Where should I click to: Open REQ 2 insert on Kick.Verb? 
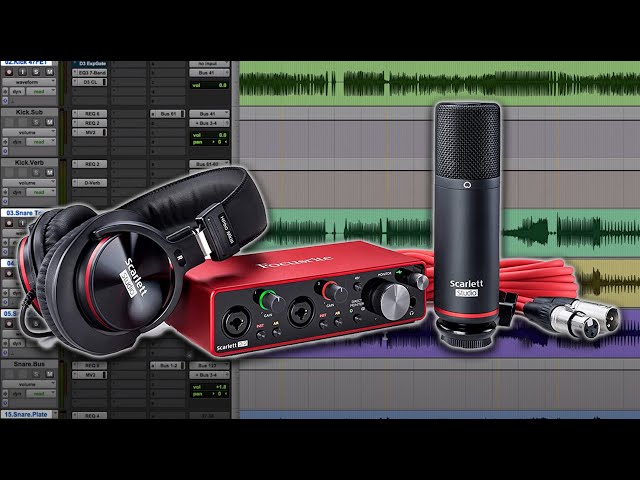[89, 164]
